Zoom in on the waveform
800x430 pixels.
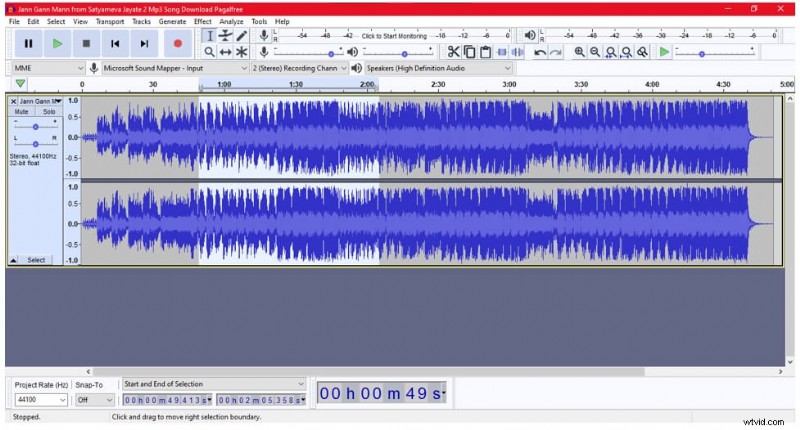(579, 52)
